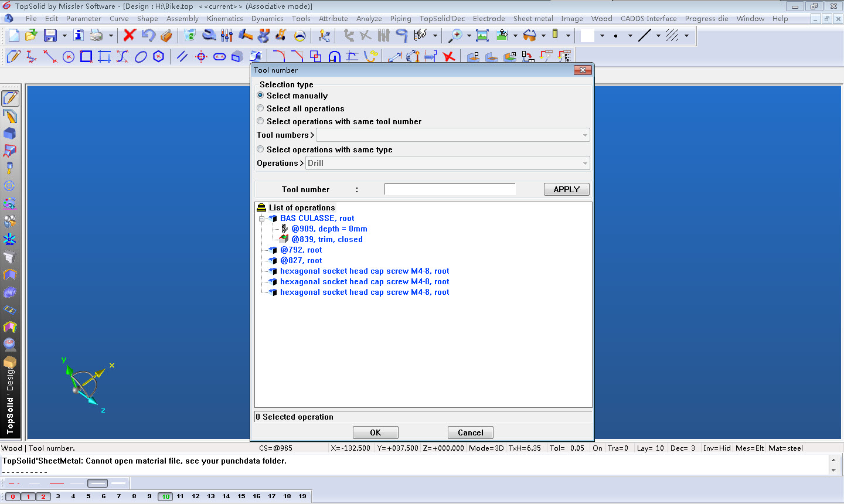Toggle layer 1 button in layer bar
This screenshot has width=844, height=504.
(x=28, y=496)
